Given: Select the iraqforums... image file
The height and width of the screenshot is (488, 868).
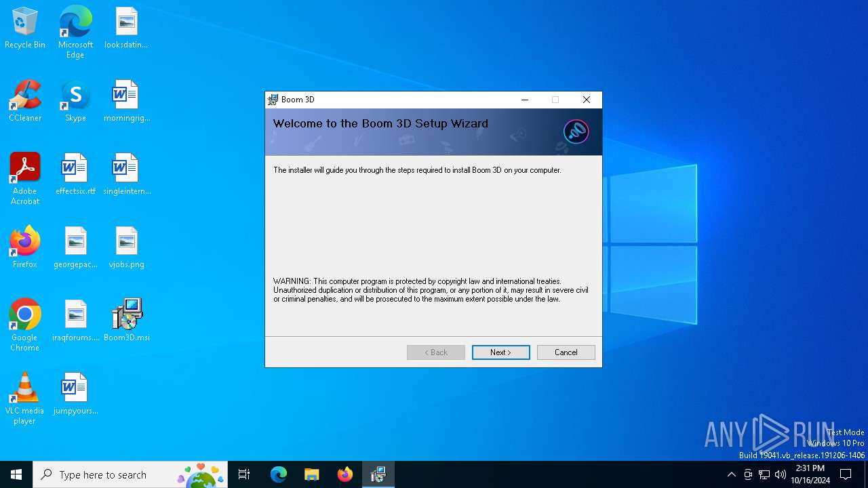Looking at the screenshot, I should pyautogui.click(x=75, y=321).
